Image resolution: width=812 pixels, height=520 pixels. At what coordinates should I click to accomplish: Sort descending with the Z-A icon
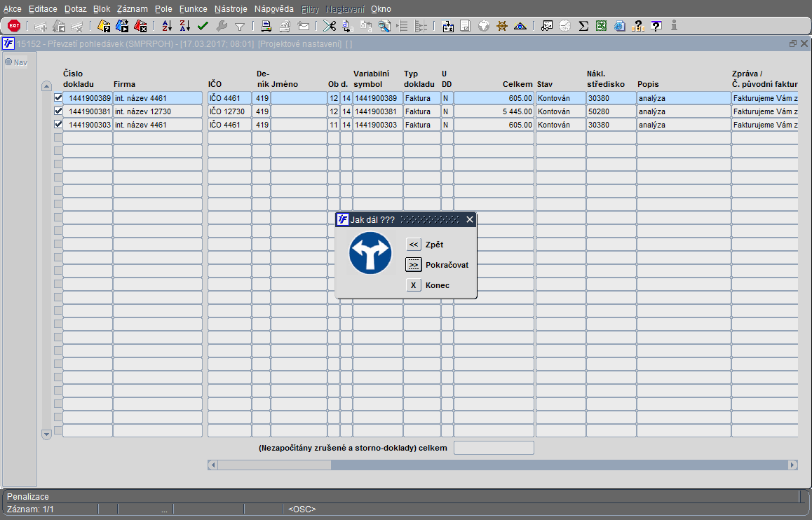(185, 25)
